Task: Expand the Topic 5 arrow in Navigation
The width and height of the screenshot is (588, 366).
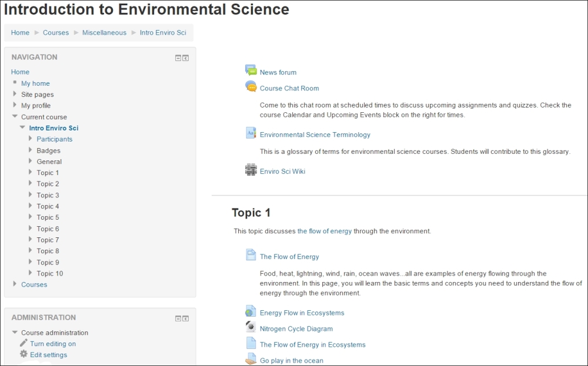Action: point(31,217)
